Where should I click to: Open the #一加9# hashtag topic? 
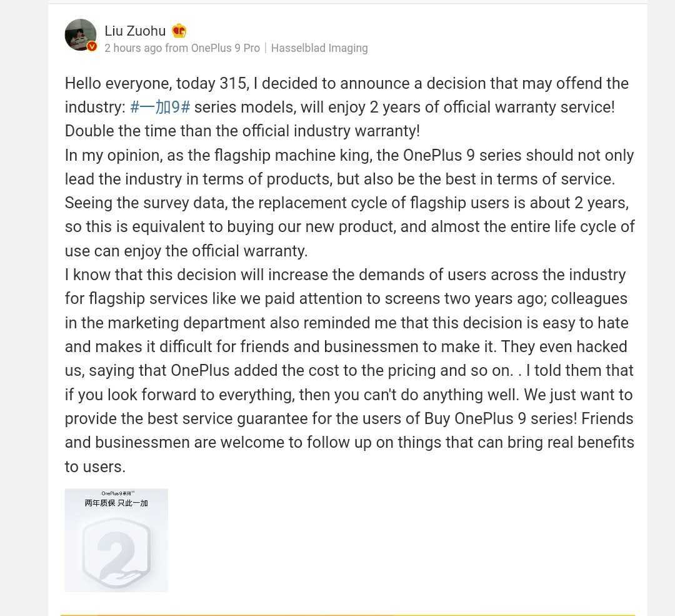[160, 107]
